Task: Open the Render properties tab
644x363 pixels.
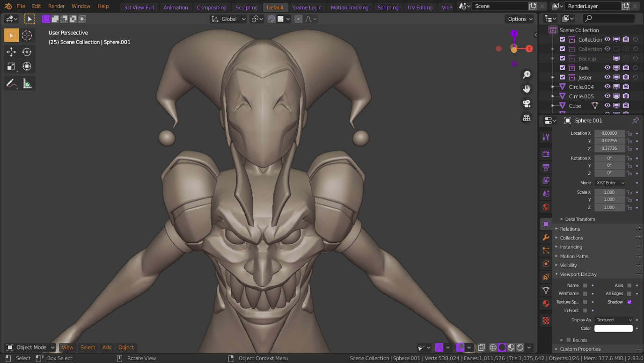Action: click(546, 154)
